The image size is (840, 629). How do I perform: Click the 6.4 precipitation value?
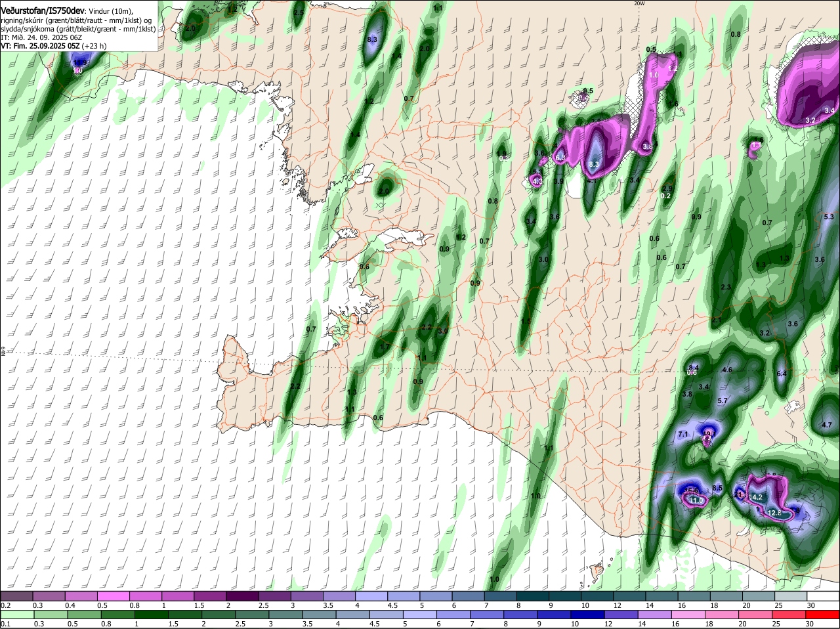point(781,374)
